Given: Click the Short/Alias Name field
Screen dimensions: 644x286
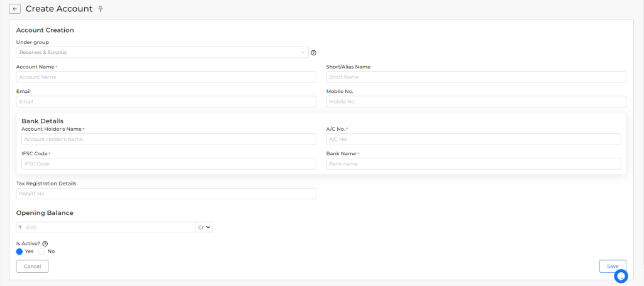Looking at the screenshot, I should [476, 77].
